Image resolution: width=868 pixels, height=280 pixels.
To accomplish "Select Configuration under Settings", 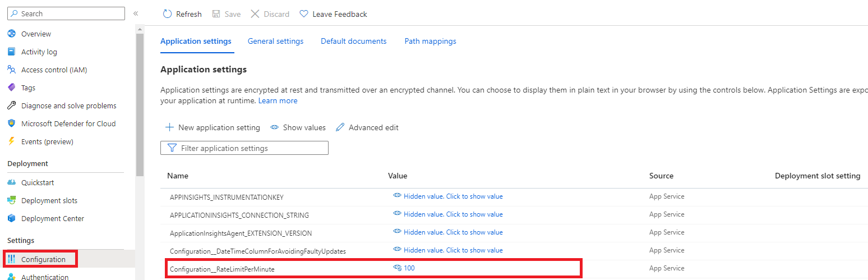I will (43, 259).
